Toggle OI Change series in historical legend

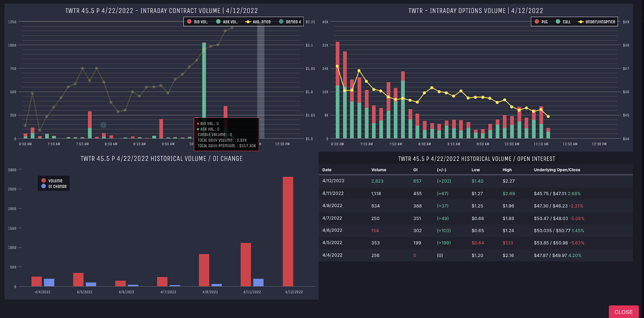(54, 186)
